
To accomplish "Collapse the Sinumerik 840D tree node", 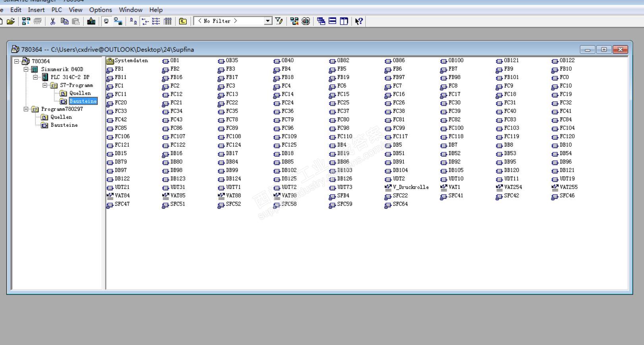I will 26,69.
